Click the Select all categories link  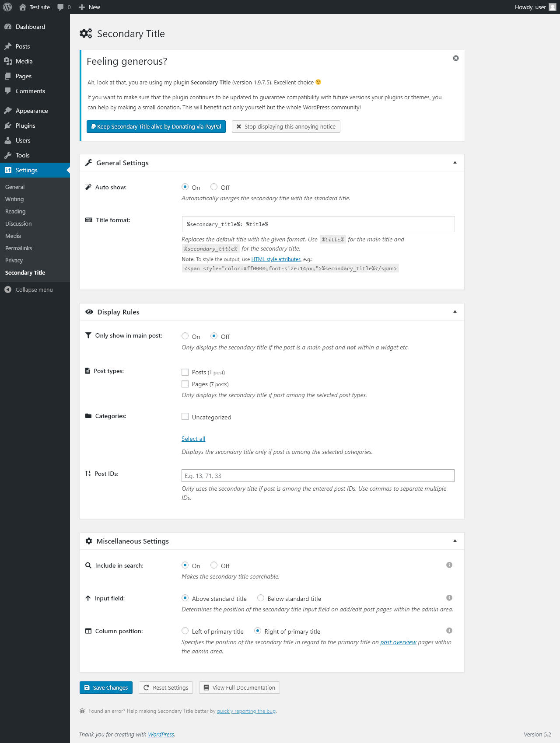coord(193,439)
